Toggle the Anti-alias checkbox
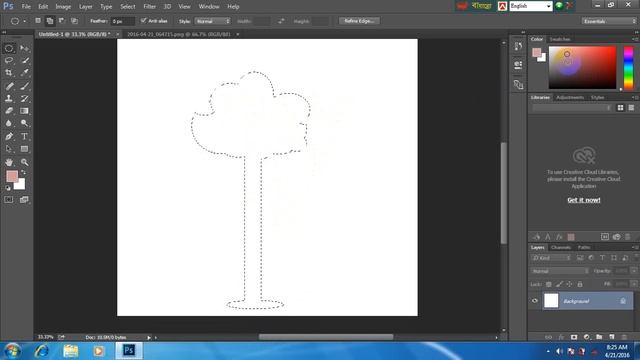The width and height of the screenshot is (640, 360). pyautogui.click(x=143, y=20)
